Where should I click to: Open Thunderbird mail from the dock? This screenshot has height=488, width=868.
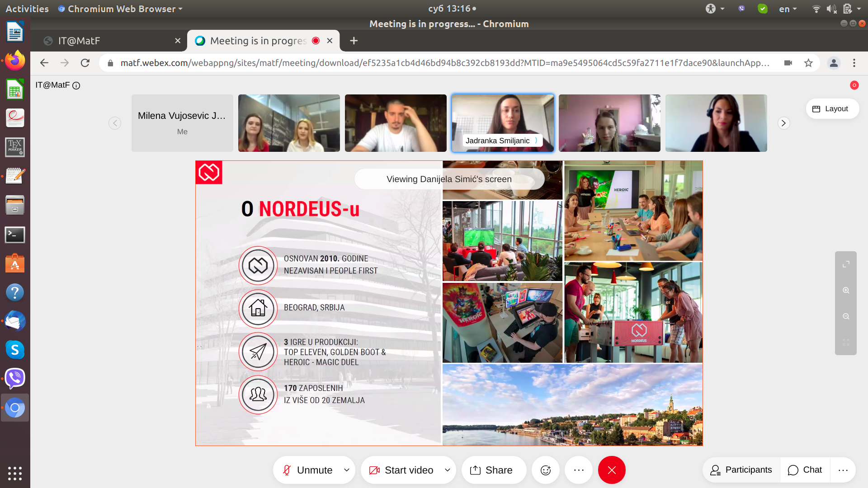point(15,321)
